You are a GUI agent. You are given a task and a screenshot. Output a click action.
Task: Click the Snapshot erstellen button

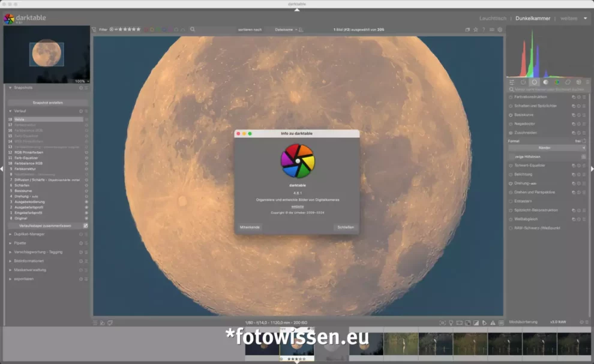48,103
